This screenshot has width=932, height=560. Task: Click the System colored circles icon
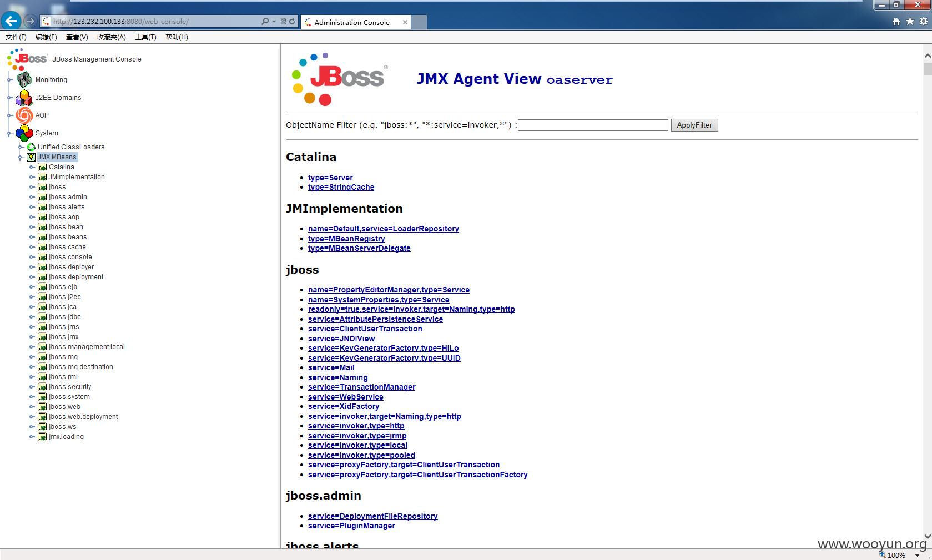[24, 133]
